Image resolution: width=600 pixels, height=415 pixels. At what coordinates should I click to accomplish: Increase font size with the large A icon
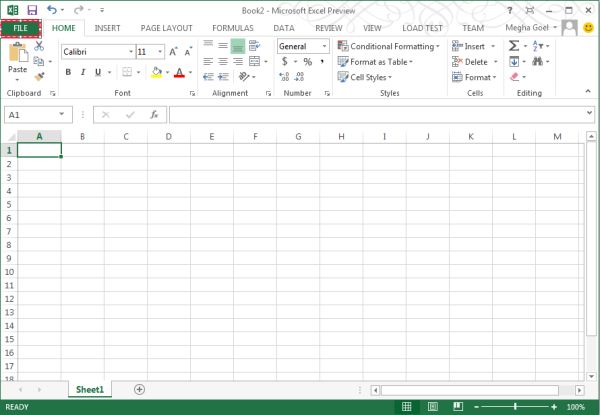173,52
